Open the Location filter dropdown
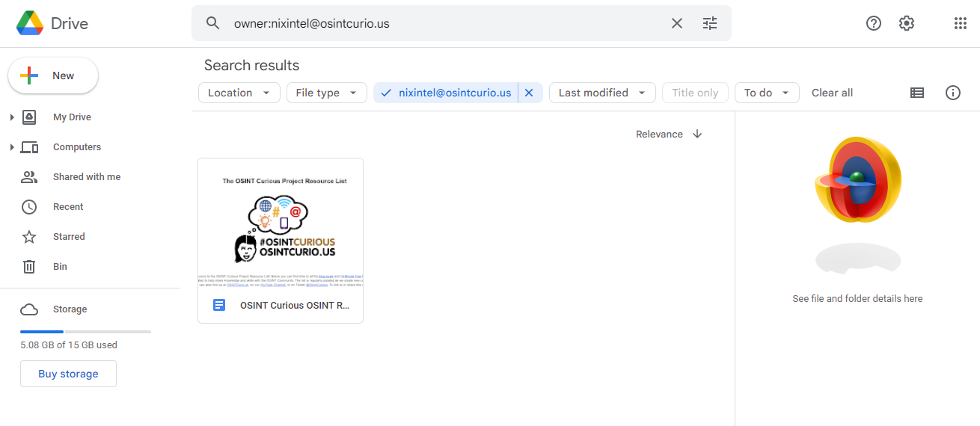This screenshot has height=426, width=980. (x=239, y=93)
